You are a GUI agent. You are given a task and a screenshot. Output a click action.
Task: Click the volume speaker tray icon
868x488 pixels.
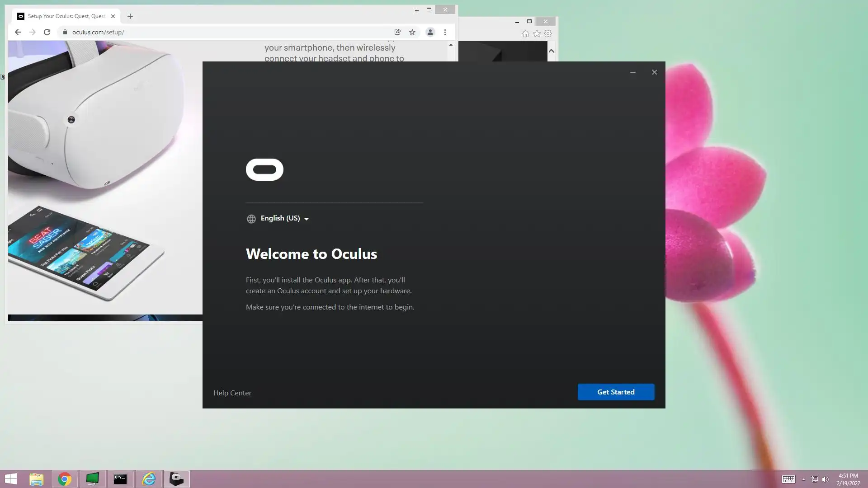[826, 479]
